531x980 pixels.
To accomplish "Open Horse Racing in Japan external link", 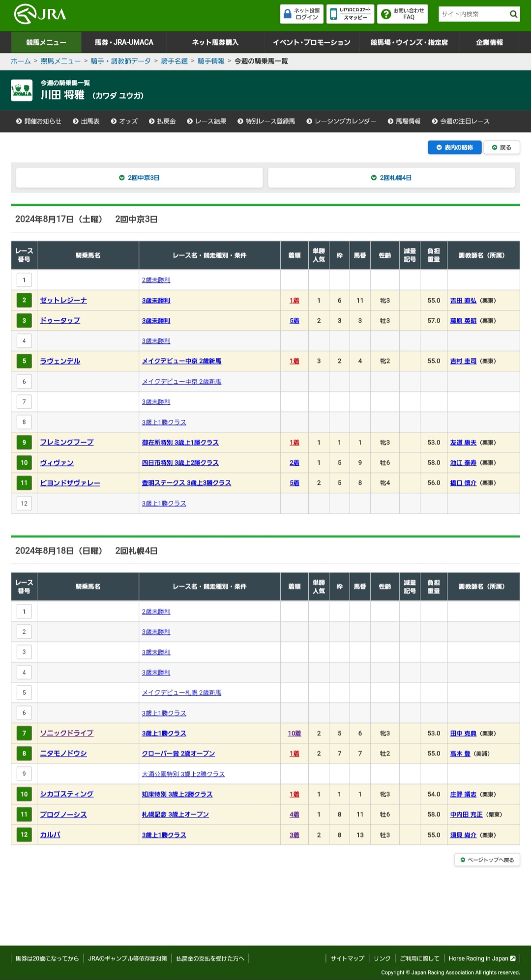I will click(x=482, y=958).
